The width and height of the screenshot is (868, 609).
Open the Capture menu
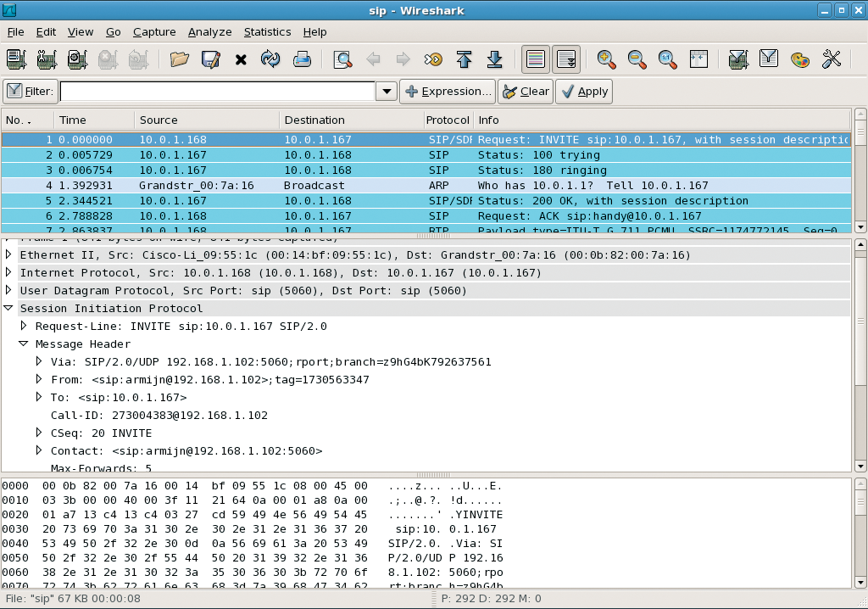[154, 32]
